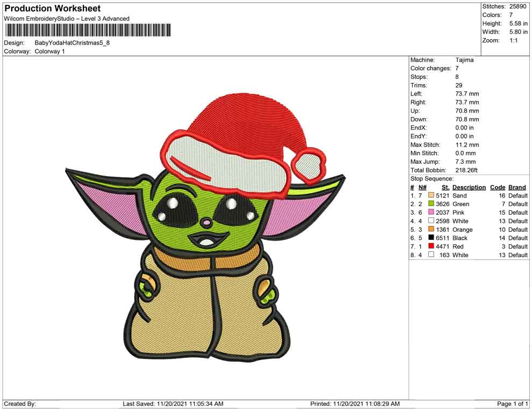Click the Total Bobbin value 218.26ft

coord(466,170)
